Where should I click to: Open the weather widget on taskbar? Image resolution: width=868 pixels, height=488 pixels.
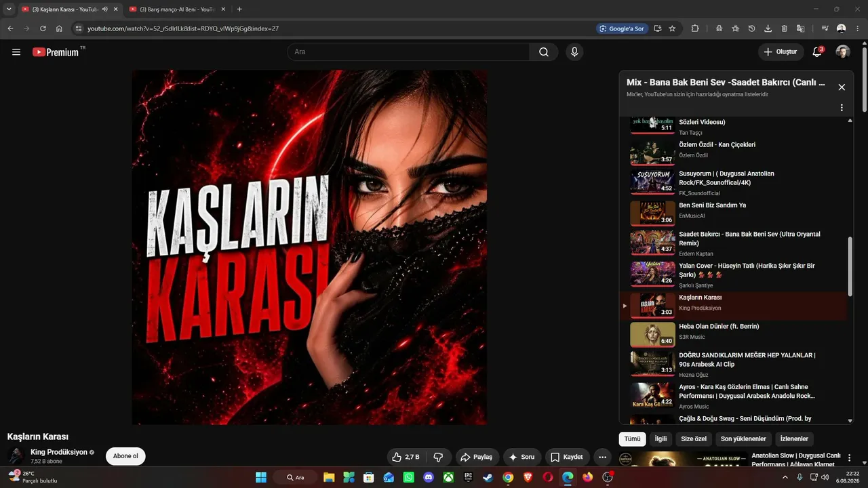pyautogui.click(x=32, y=477)
